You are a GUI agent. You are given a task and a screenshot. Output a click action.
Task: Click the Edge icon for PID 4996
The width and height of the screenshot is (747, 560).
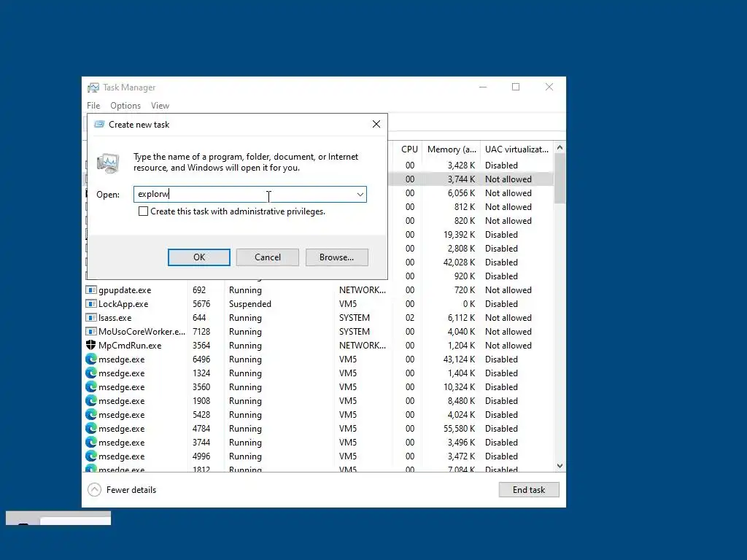point(91,456)
